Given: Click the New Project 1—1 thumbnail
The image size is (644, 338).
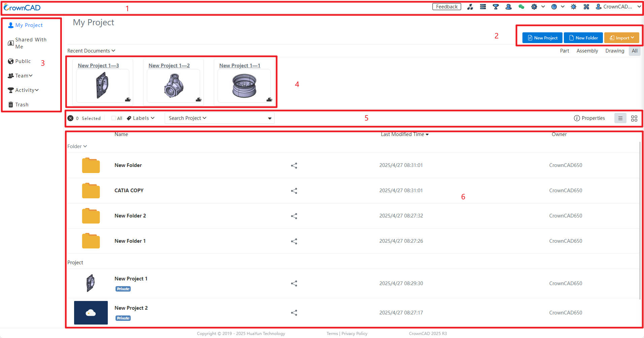Looking at the screenshot, I should tap(244, 86).
